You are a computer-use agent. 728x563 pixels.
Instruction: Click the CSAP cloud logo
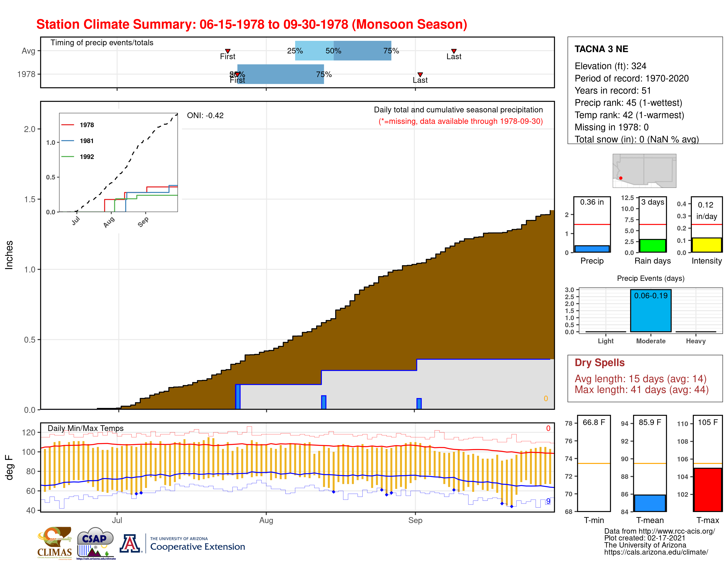pos(96,543)
